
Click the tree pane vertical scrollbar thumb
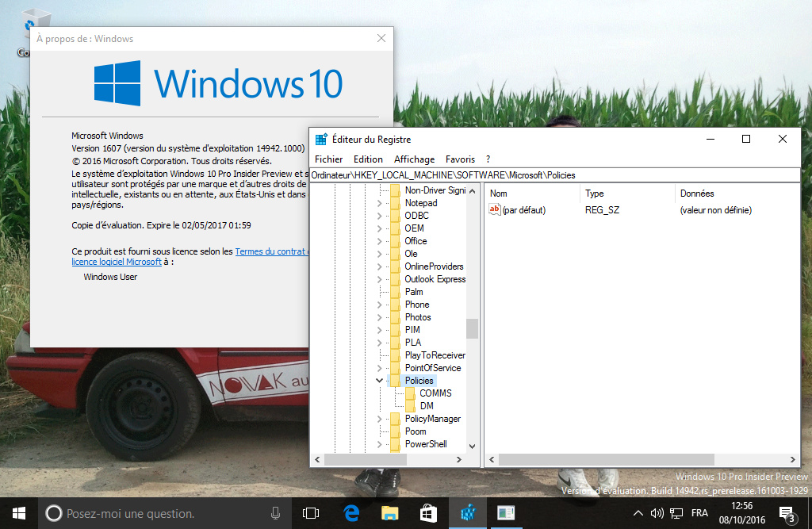(x=473, y=328)
